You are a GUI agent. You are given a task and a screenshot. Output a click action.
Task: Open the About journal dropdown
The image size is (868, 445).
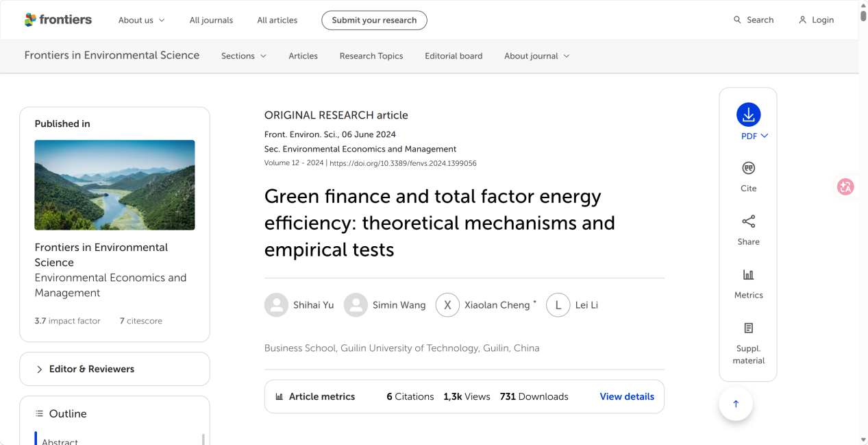coord(536,56)
